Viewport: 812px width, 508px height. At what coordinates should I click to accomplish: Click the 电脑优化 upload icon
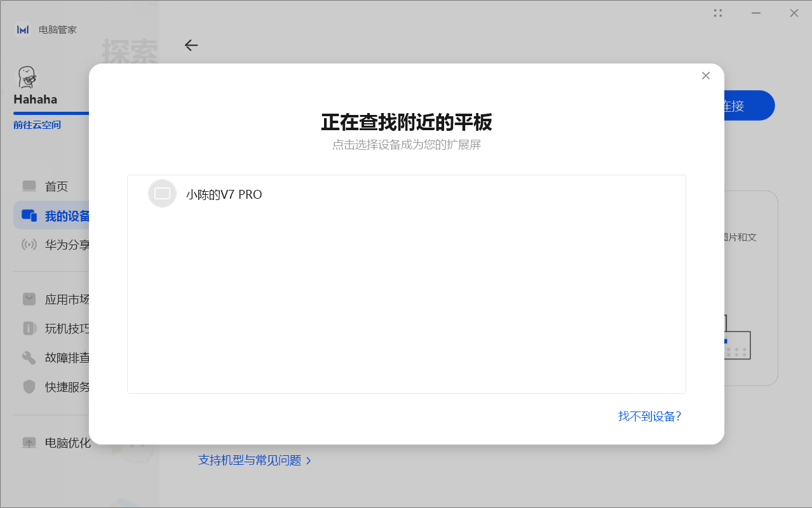pyautogui.click(x=29, y=443)
